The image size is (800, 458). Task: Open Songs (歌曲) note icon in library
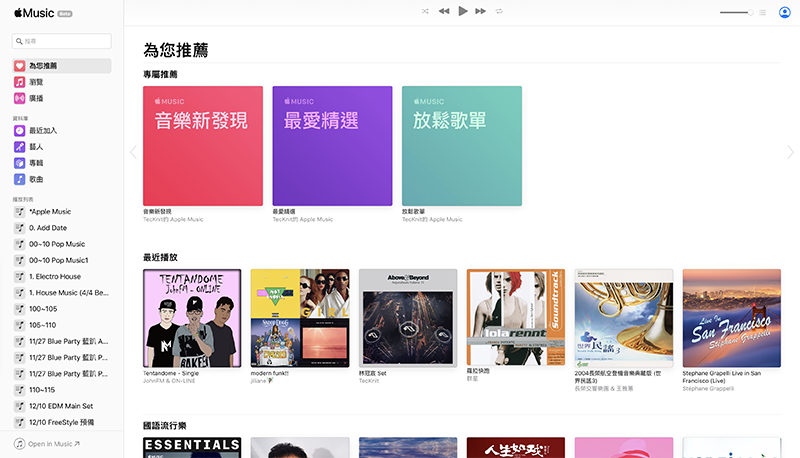pyautogui.click(x=20, y=179)
